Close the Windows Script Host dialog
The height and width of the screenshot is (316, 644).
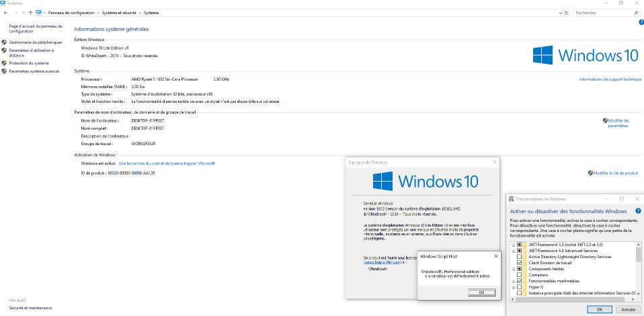(x=495, y=256)
